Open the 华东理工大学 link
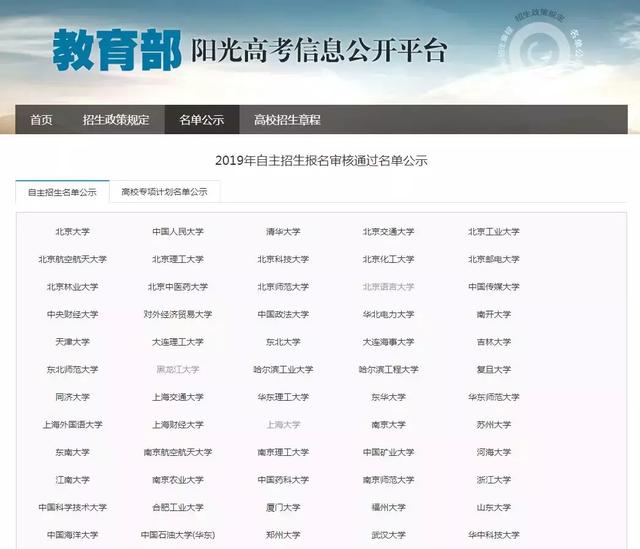640x549 pixels. tap(283, 397)
